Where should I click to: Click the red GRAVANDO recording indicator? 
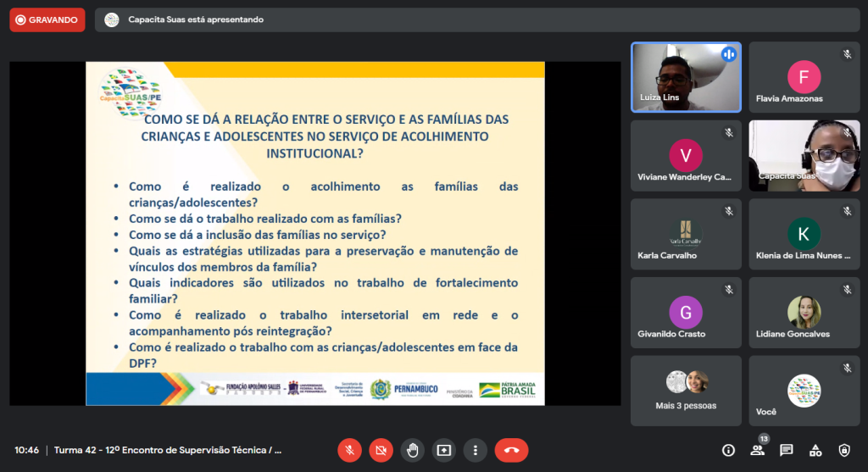click(47, 19)
